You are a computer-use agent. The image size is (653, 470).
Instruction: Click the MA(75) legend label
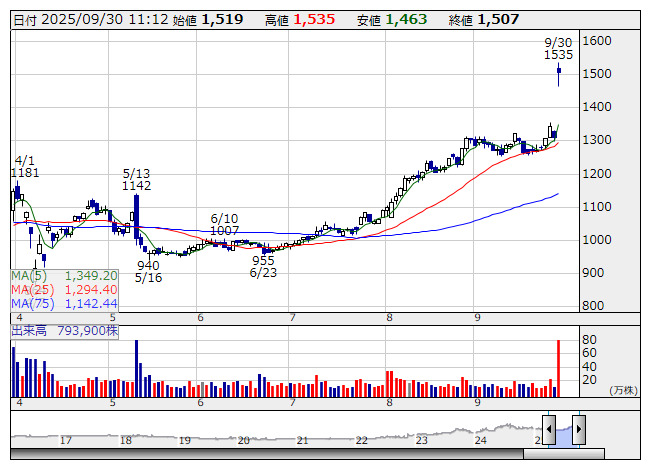click(x=32, y=303)
